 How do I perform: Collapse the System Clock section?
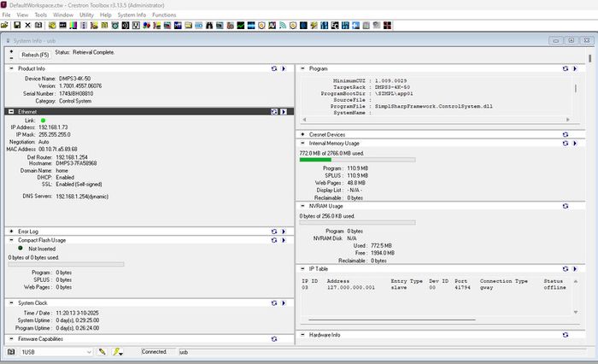pos(11,302)
